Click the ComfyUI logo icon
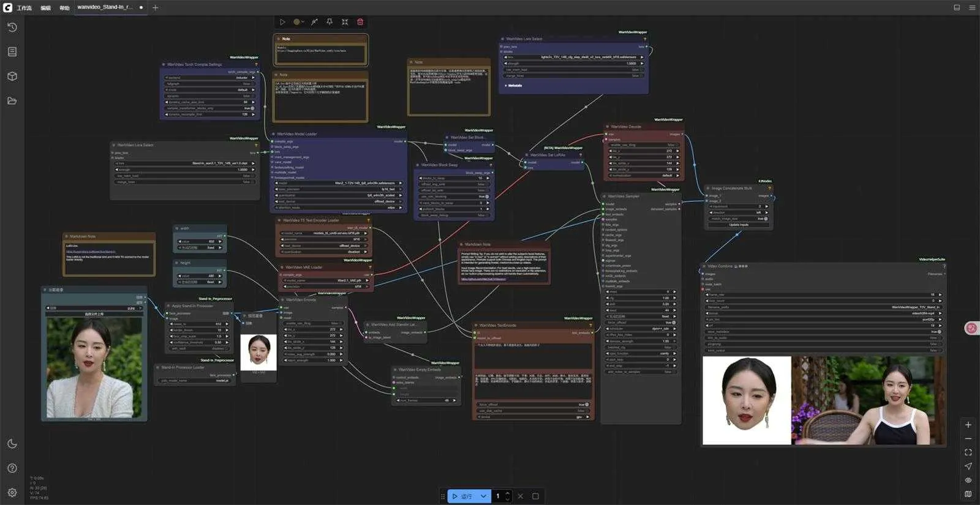This screenshot has width=980, height=505. 7,7
